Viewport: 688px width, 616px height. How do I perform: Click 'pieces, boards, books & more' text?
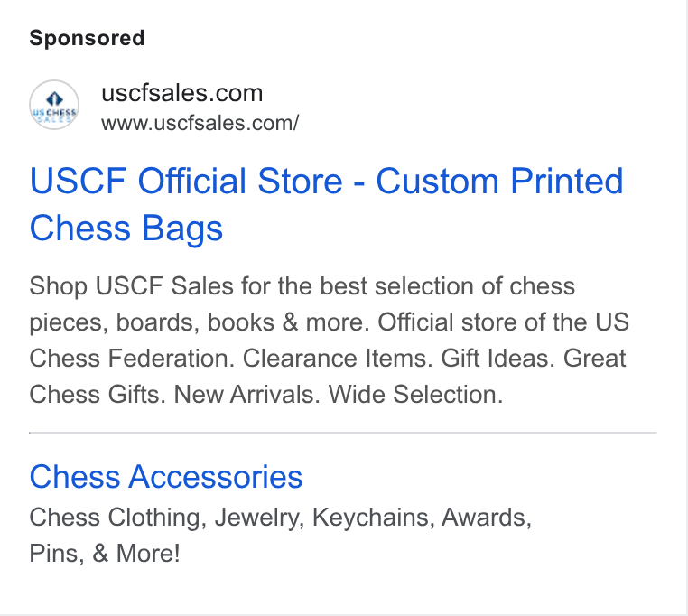[197, 322]
